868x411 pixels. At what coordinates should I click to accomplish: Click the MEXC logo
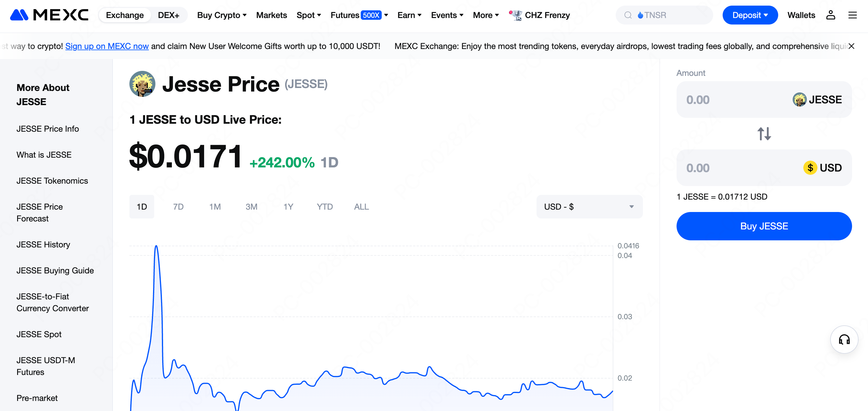[49, 15]
